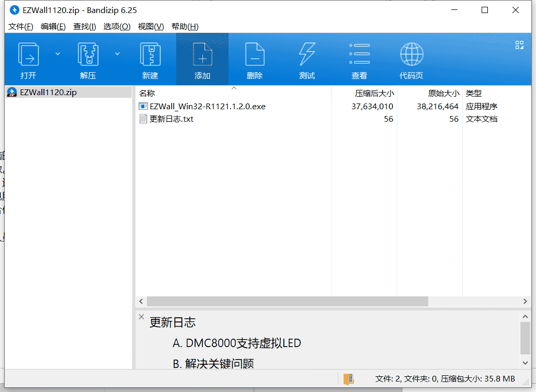Open the 选项(O) menu
Screen dimensions: 536x392
[x=117, y=26]
